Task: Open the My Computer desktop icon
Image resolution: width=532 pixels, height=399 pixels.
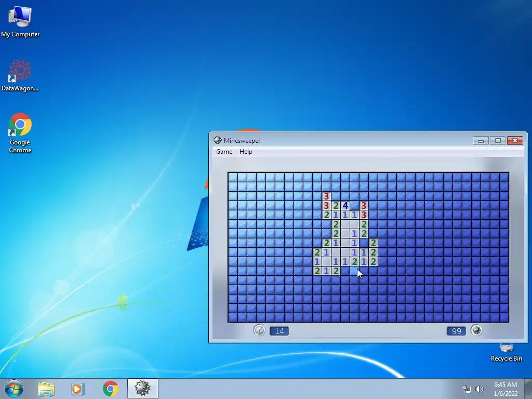Action: 20,21
